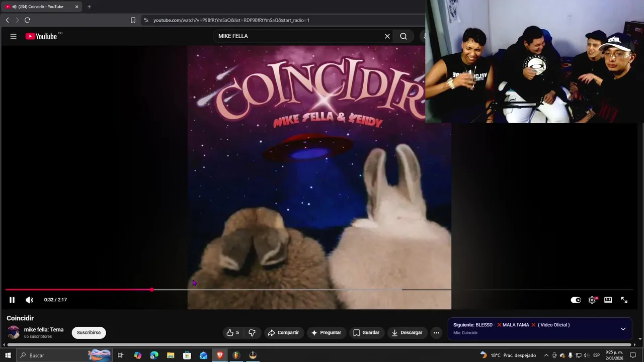Viewport: 644px width, 362px height.
Task: Click the horizontal scrollbar below the page
Action: click(x=318, y=345)
